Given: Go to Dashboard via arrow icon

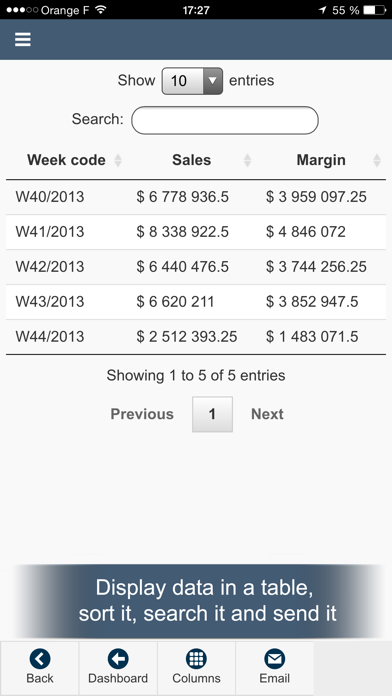Looking at the screenshot, I should [x=118, y=659].
